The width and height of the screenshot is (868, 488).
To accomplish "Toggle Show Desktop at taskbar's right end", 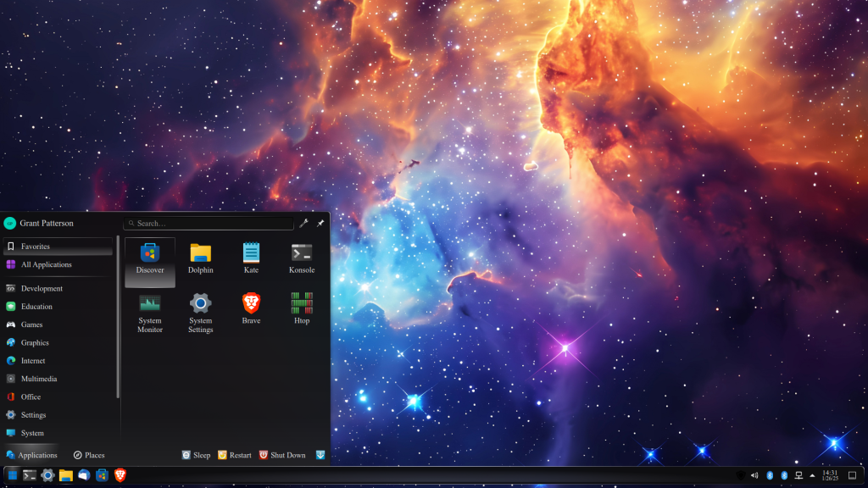I will coord(852,475).
